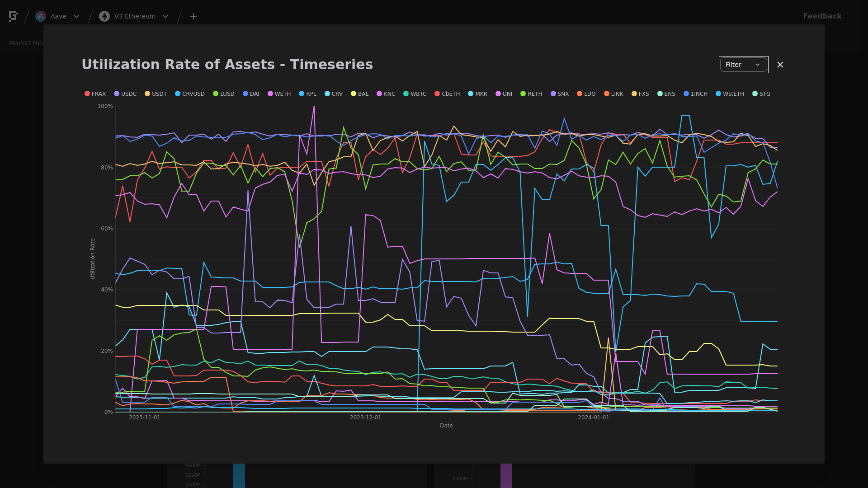868x488 pixels.
Task: Click the Utilization Rate y-axis label
Action: point(93,259)
